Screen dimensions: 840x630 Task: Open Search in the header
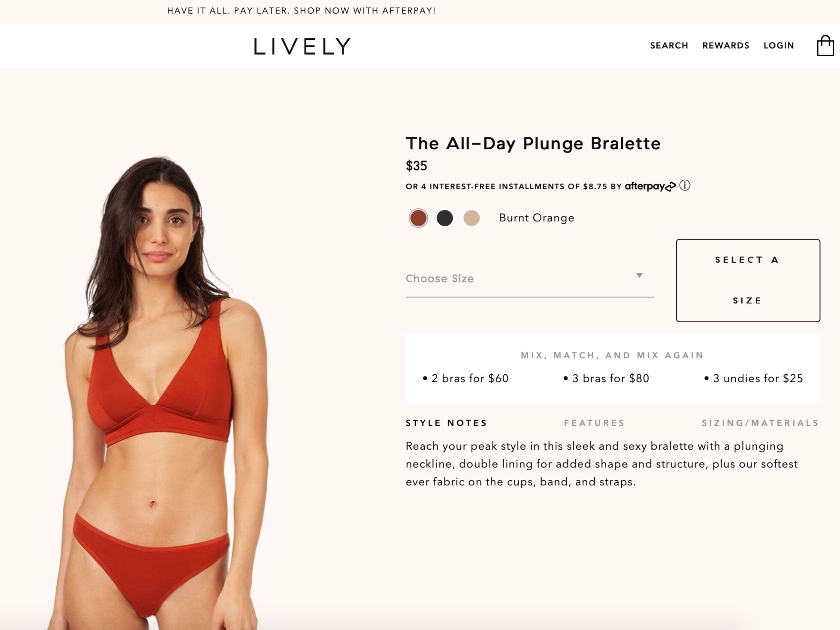click(669, 45)
